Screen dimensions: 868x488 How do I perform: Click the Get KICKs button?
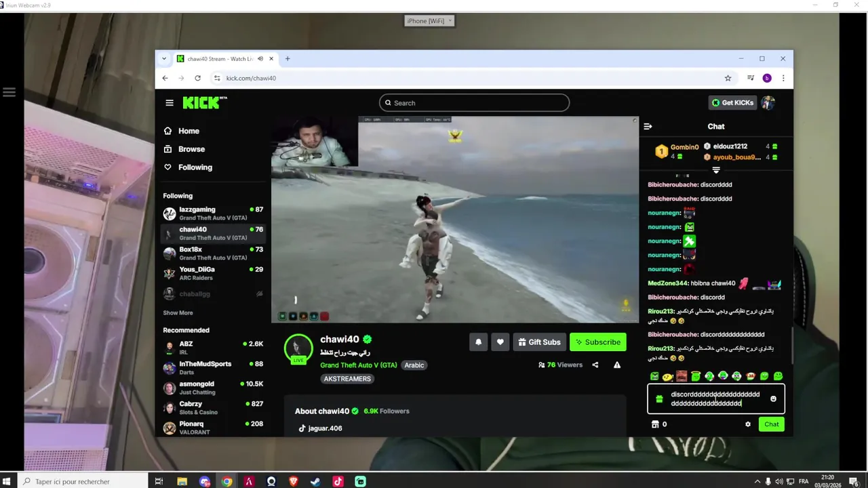(x=732, y=103)
